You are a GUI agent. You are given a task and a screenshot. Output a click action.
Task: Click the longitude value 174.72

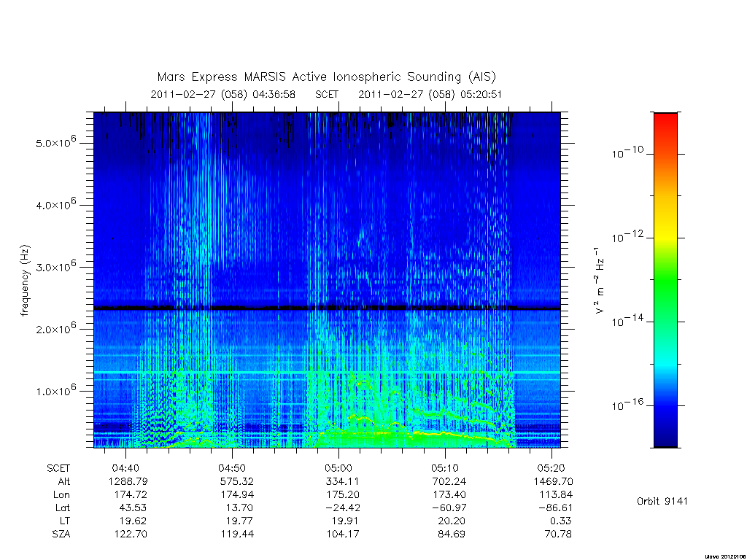coord(131,494)
